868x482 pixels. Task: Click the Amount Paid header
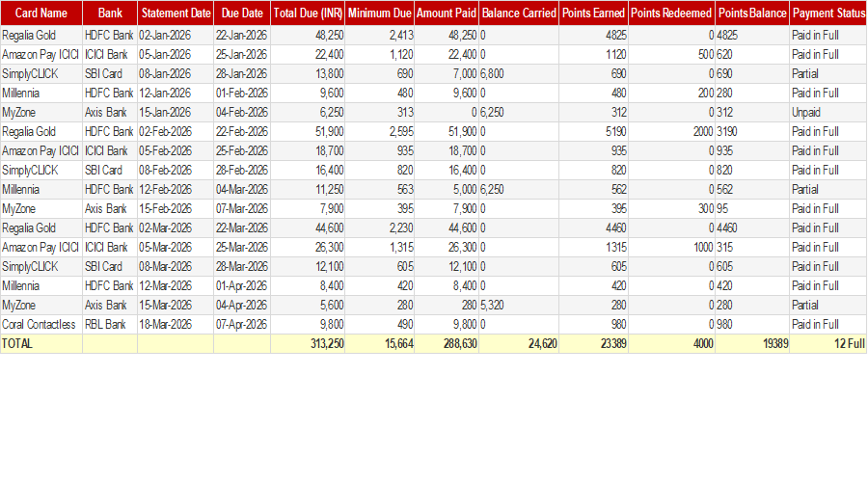pos(447,13)
